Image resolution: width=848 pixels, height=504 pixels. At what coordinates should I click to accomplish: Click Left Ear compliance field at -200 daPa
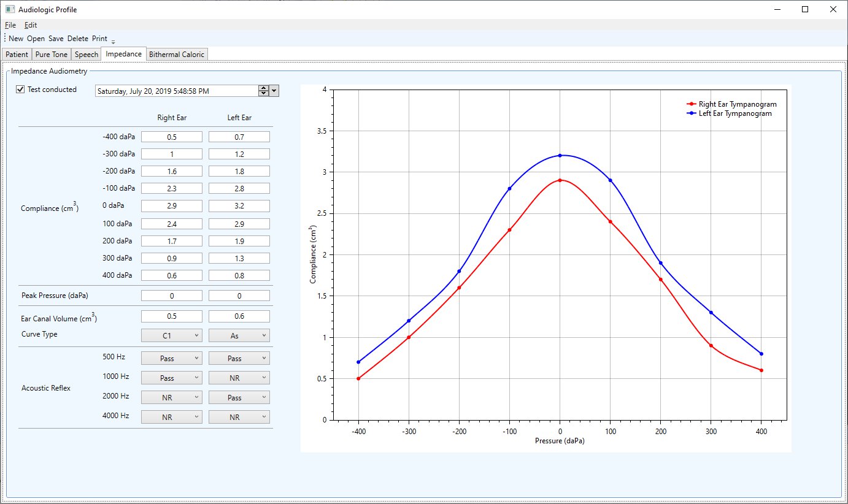click(239, 171)
